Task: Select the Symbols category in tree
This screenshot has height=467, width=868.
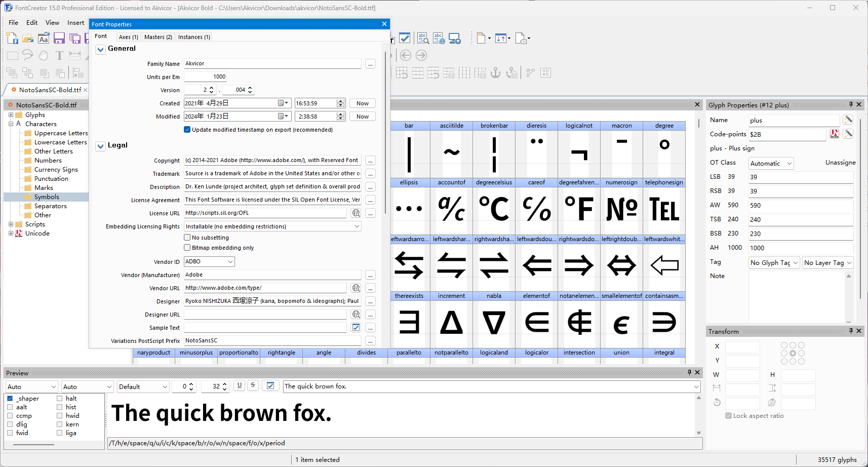Action: click(47, 197)
